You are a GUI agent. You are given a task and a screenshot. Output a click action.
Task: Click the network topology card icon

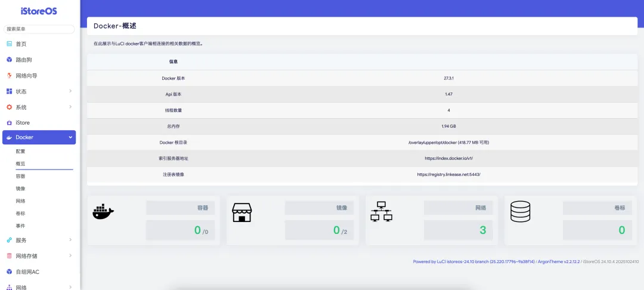[381, 212]
